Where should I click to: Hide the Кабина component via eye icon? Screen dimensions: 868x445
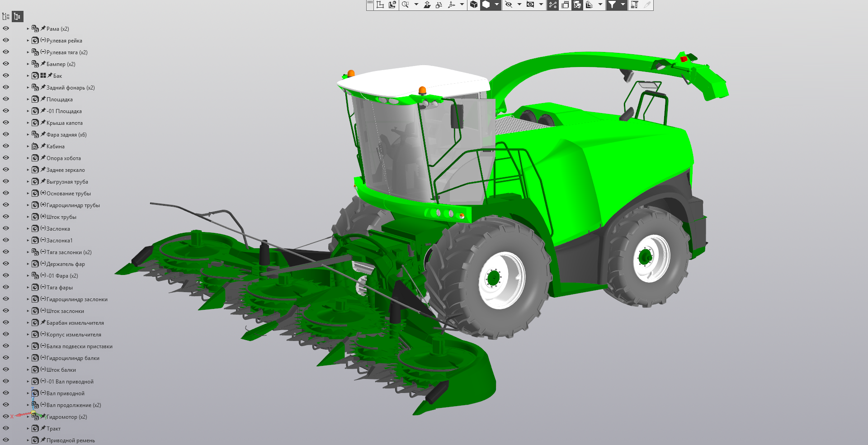tap(6, 146)
